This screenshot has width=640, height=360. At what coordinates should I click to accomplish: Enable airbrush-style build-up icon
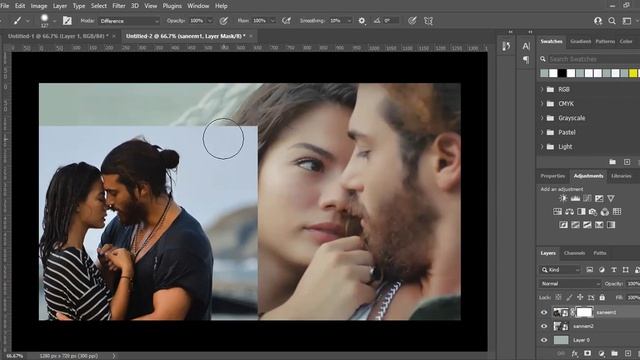pyautogui.click(x=287, y=20)
